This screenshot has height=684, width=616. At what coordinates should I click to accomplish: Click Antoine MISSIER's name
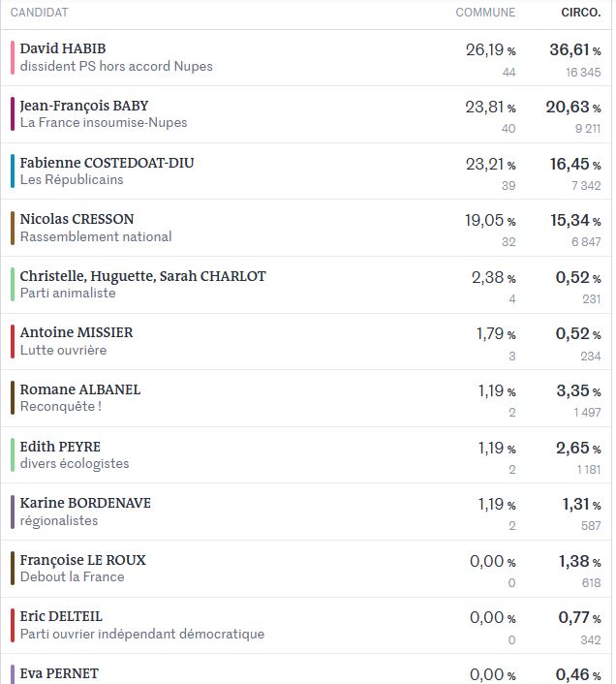click(x=77, y=332)
